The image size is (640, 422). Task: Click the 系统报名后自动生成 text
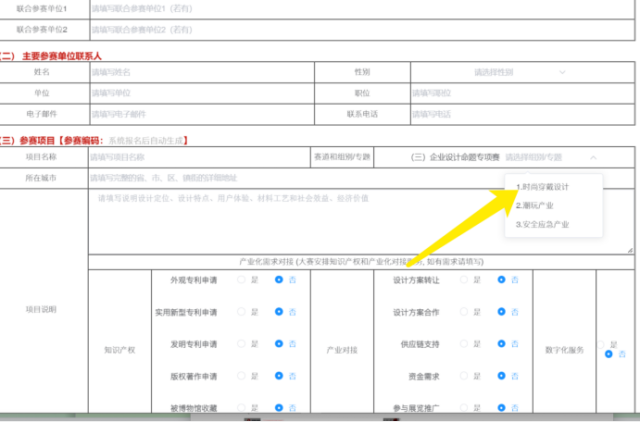tap(145, 141)
